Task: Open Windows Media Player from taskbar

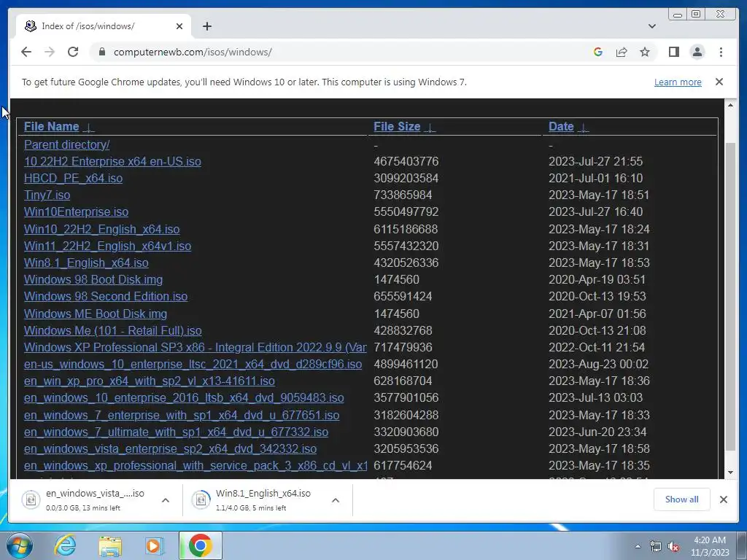Action: [155, 545]
